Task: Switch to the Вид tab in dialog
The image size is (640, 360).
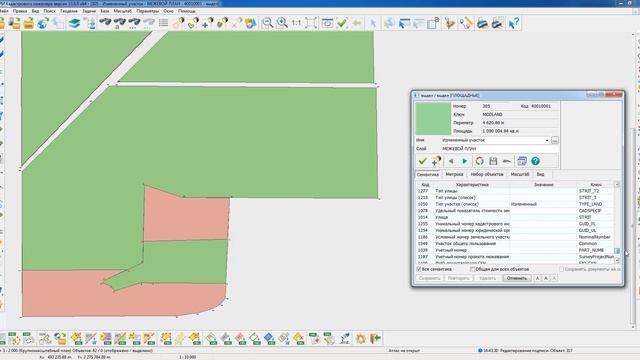Action: (540, 174)
